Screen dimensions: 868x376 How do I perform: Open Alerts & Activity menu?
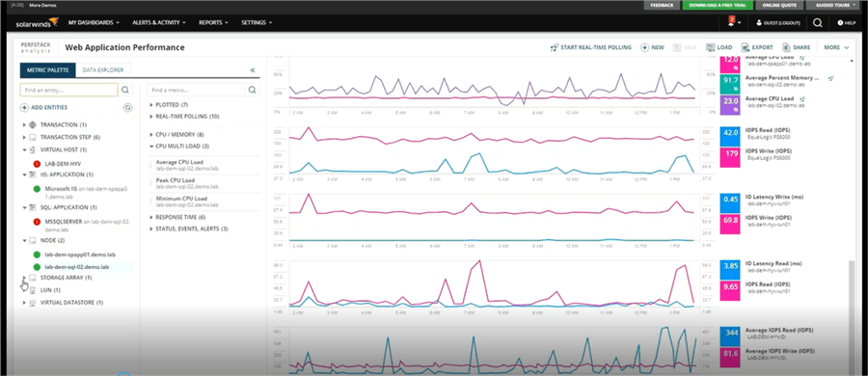point(159,23)
